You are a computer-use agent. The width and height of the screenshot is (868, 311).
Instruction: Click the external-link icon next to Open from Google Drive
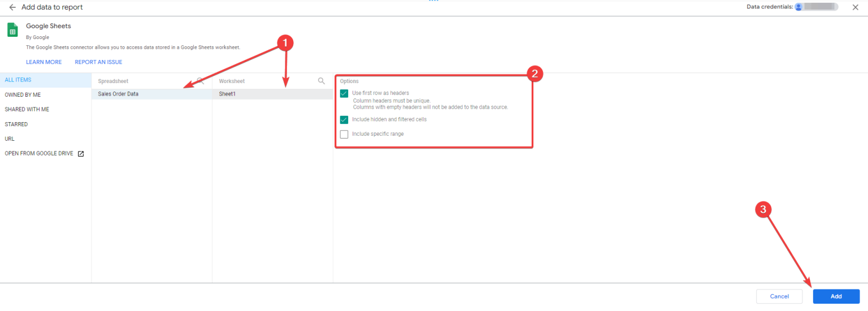coord(80,154)
